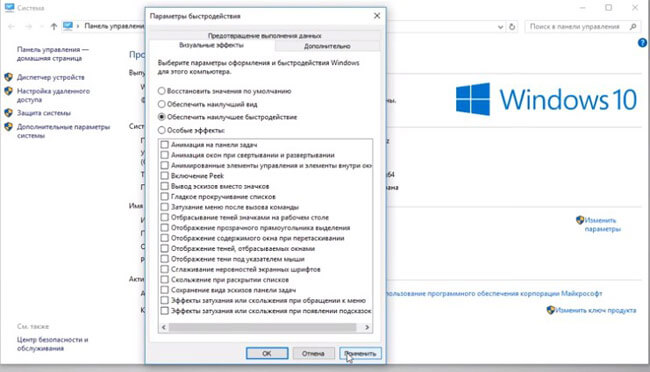
Task: Click the effects list scroll-left arrow
Action: (x=164, y=327)
